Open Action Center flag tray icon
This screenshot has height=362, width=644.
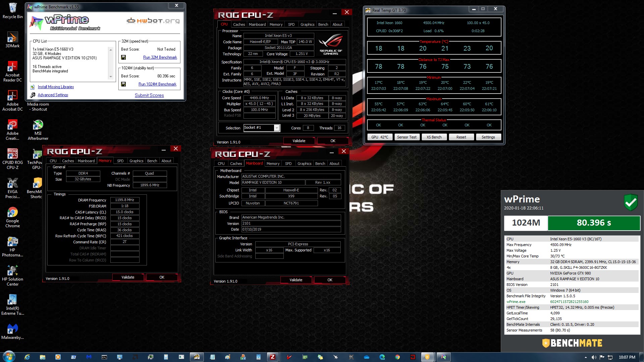pos(602,357)
